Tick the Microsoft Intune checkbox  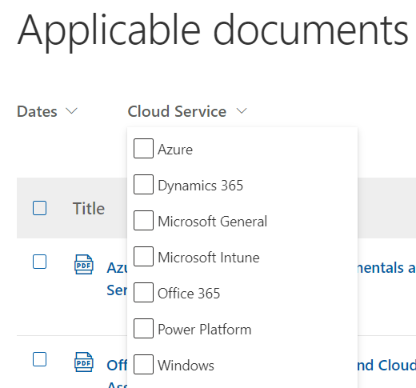(143, 256)
